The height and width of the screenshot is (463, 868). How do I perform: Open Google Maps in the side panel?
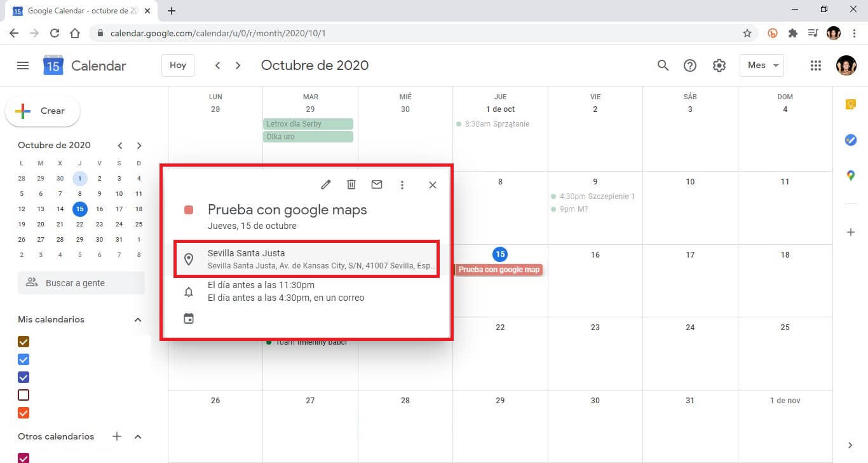[851, 176]
